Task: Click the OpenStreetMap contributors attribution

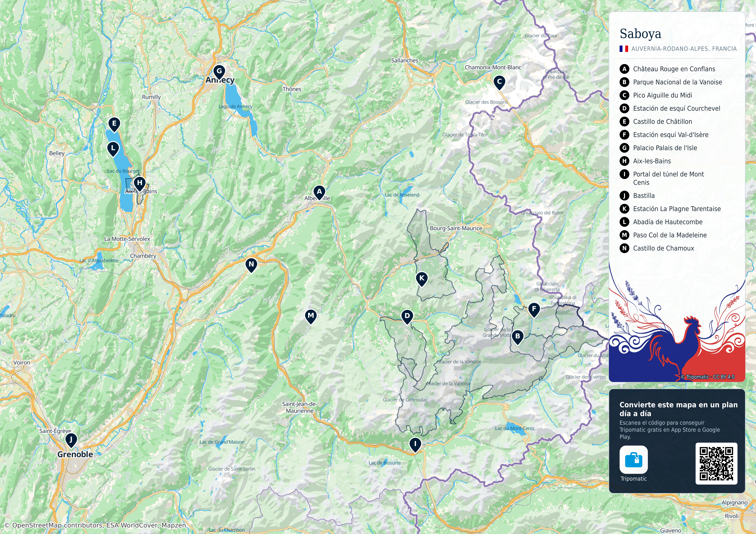Action: click(x=95, y=525)
